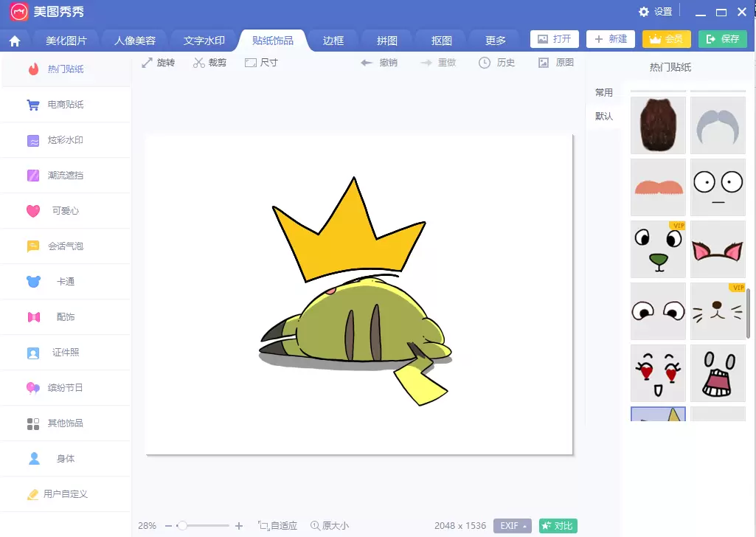
Task: Open the 用户自定义 custom category
Action: coord(66,494)
